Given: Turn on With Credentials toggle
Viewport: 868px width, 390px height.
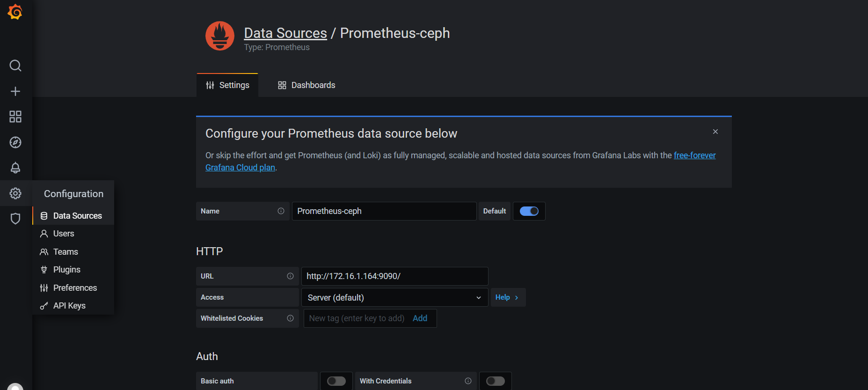Looking at the screenshot, I should (496, 381).
